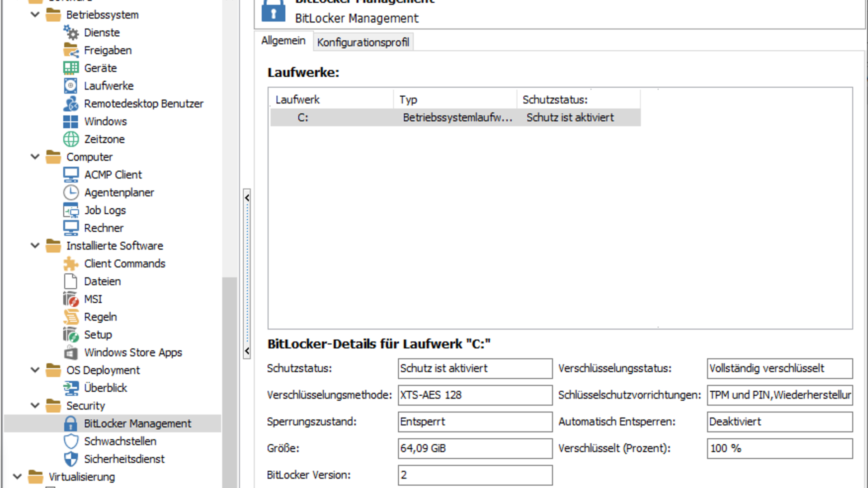Open the Schwachstellen shield icon
The image size is (868, 488).
click(71, 441)
